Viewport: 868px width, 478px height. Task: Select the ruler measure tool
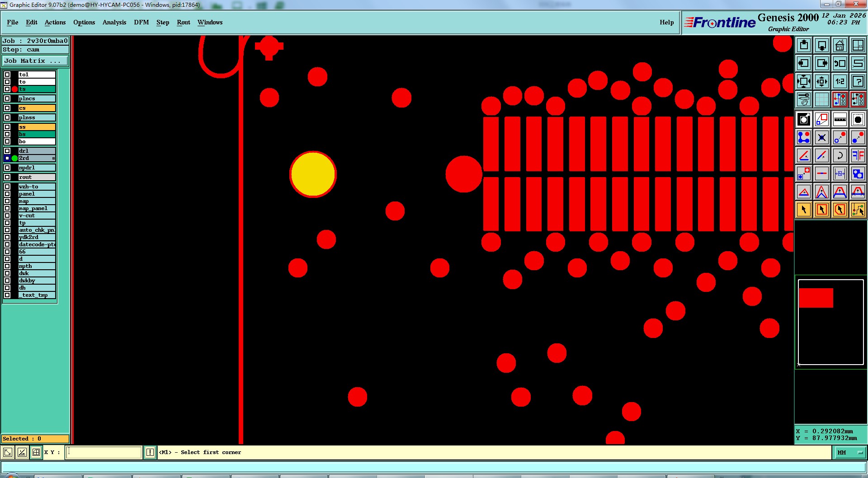(x=840, y=119)
